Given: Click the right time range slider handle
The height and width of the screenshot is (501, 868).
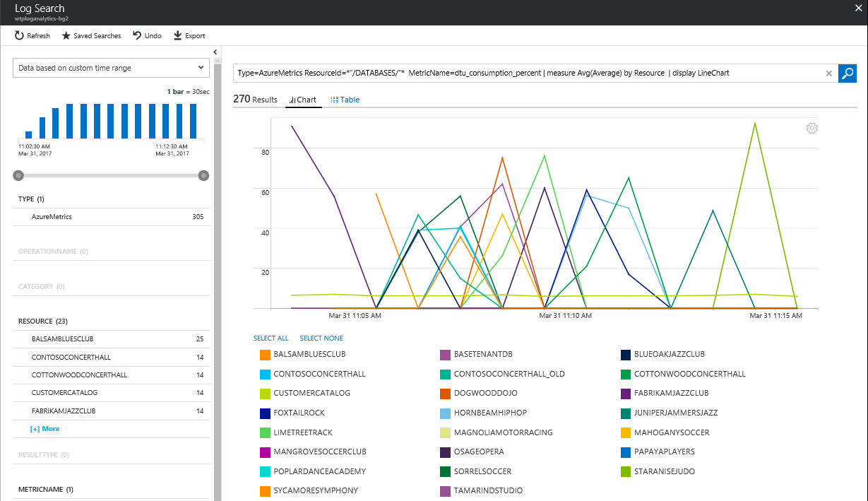Looking at the screenshot, I should tap(203, 175).
